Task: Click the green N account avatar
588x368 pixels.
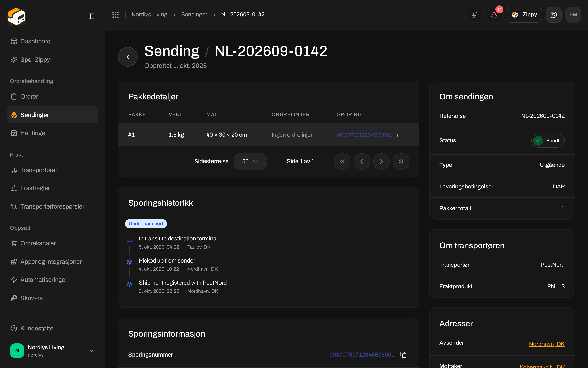Action: [x=17, y=351]
